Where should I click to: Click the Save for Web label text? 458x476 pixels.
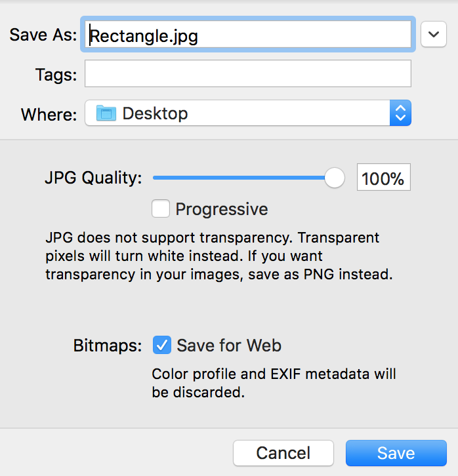click(x=229, y=346)
